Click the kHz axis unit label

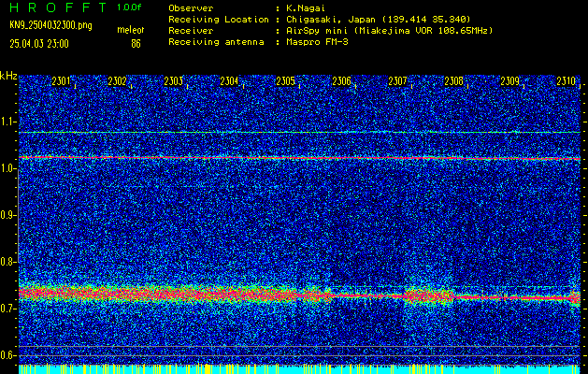click(x=8, y=76)
